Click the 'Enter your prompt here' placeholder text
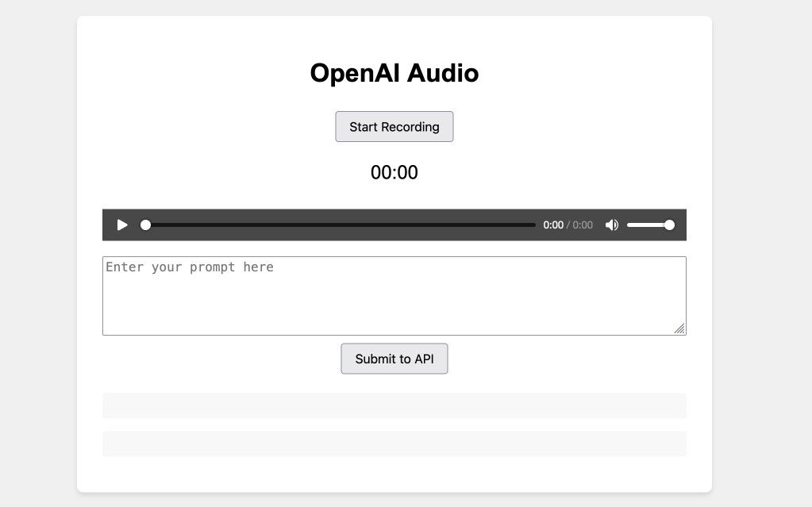This screenshot has height=507, width=812. point(190,267)
